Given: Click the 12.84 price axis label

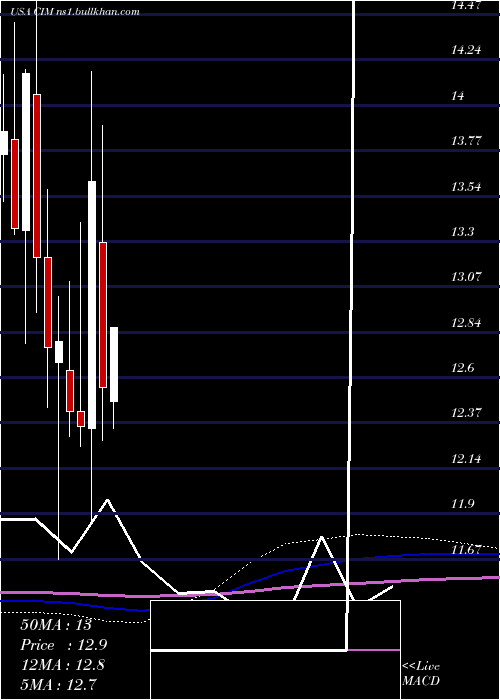Looking at the screenshot, I should coord(466,322).
